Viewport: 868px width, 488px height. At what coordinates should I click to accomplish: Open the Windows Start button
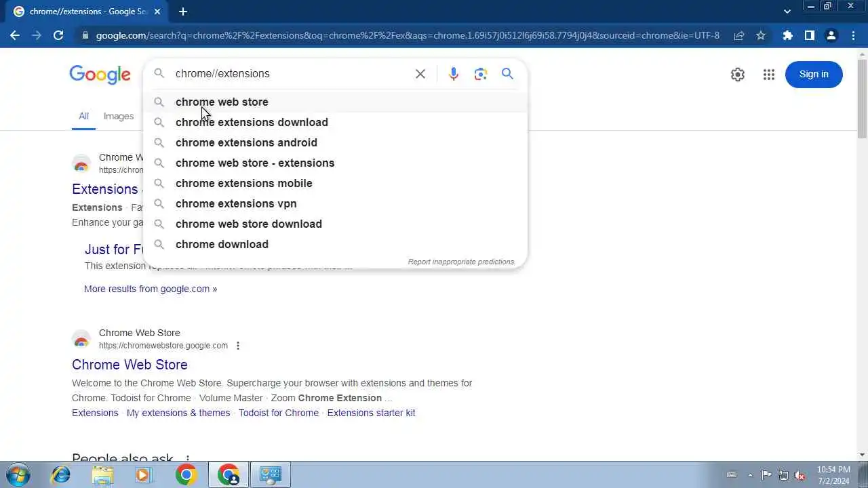(x=18, y=474)
